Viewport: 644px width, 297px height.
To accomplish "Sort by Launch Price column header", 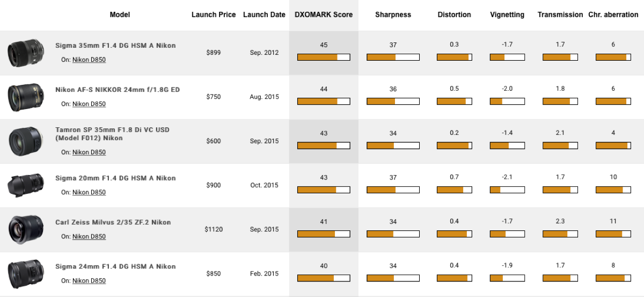I will point(214,15).
